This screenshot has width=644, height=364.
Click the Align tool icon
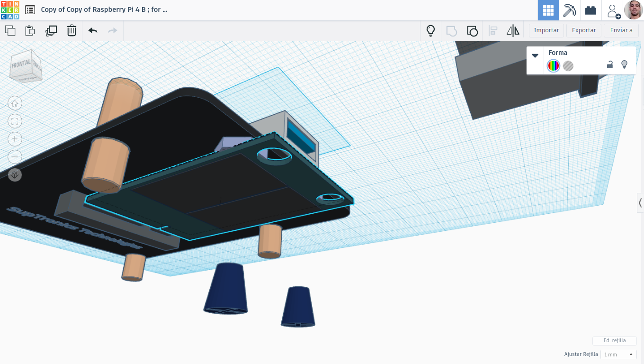[x=493, y=31]
